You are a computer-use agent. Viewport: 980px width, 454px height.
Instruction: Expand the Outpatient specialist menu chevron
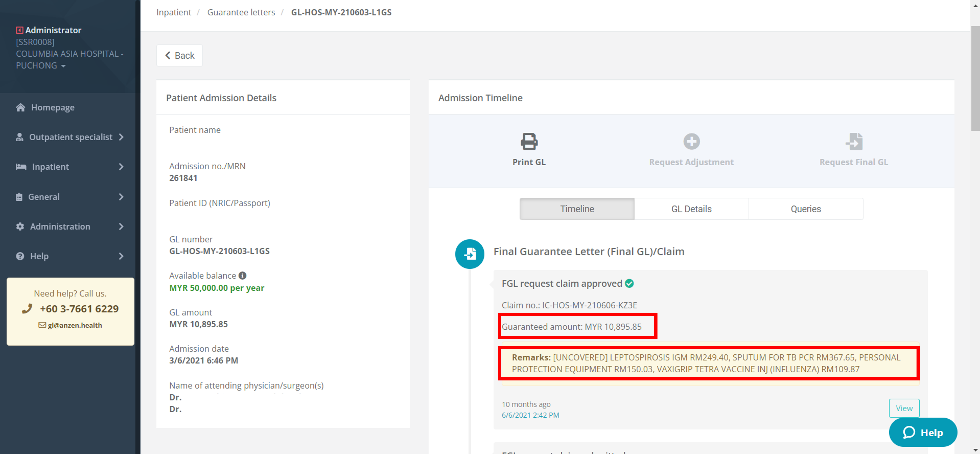coord(121,137)
